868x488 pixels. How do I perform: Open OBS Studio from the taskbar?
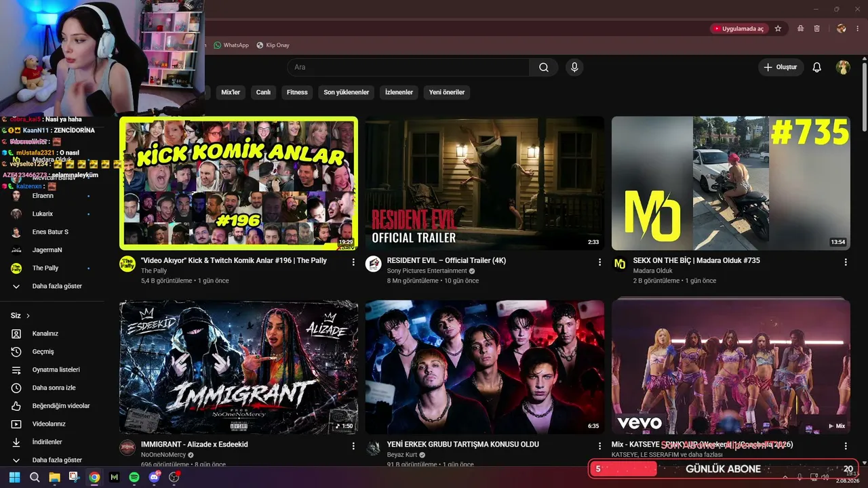[174, 477]
